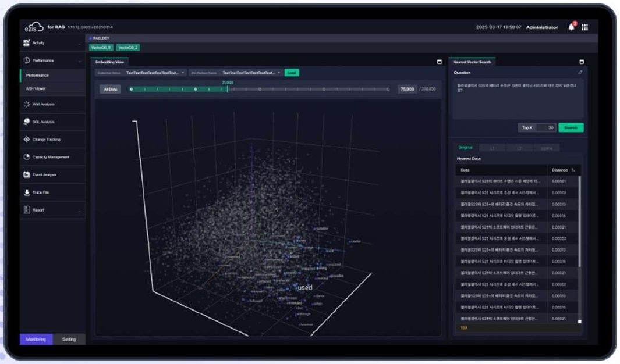The height and width of the screenshot is (364, 620).
Task: Open the Activity sidebar icon
Action: [x=27, y=42]
